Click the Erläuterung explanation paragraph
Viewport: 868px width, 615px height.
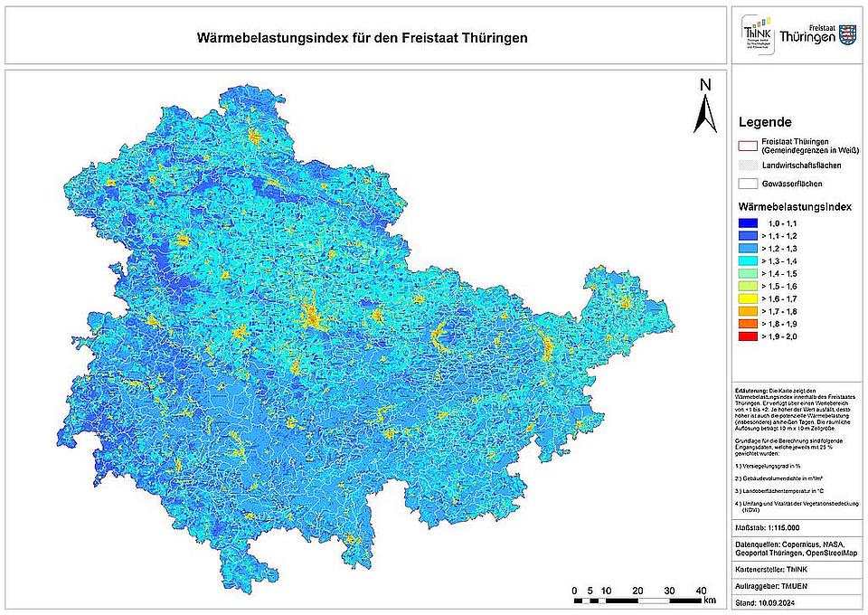pyautogui.click(x=796, y=409)
